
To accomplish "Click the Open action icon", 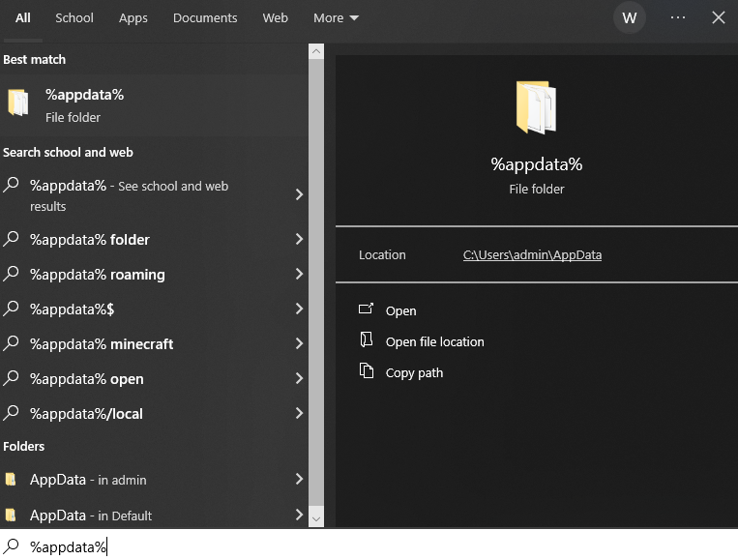I will (367, 309).
